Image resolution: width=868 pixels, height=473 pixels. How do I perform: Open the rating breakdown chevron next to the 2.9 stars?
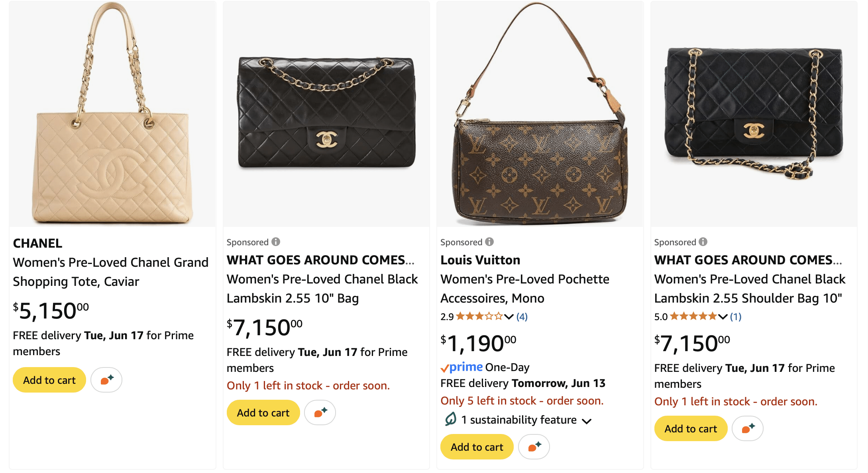pyautogui.click(x=509, y=317)
